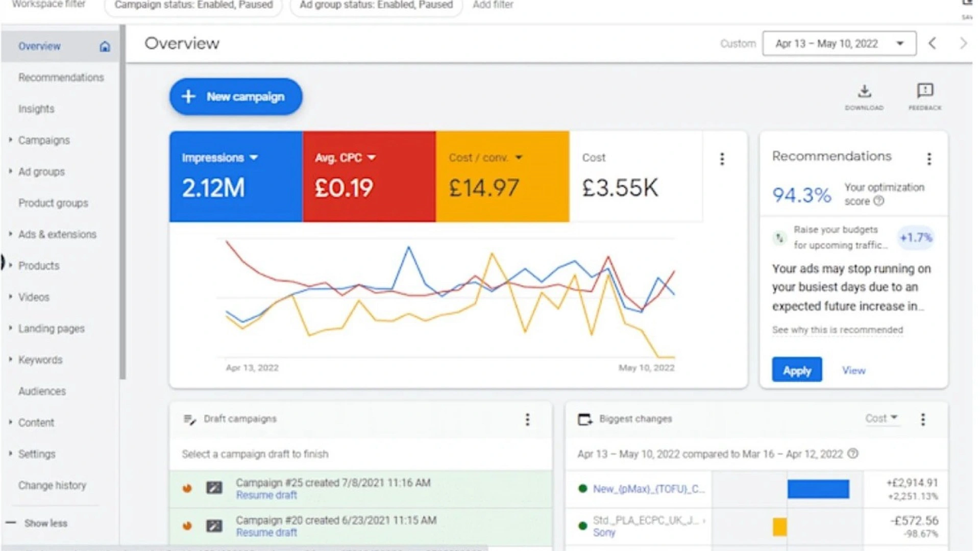The height and width of the screenshot is (551, 980).
Task: Click the New campaign button
Action: click(236, 96)
